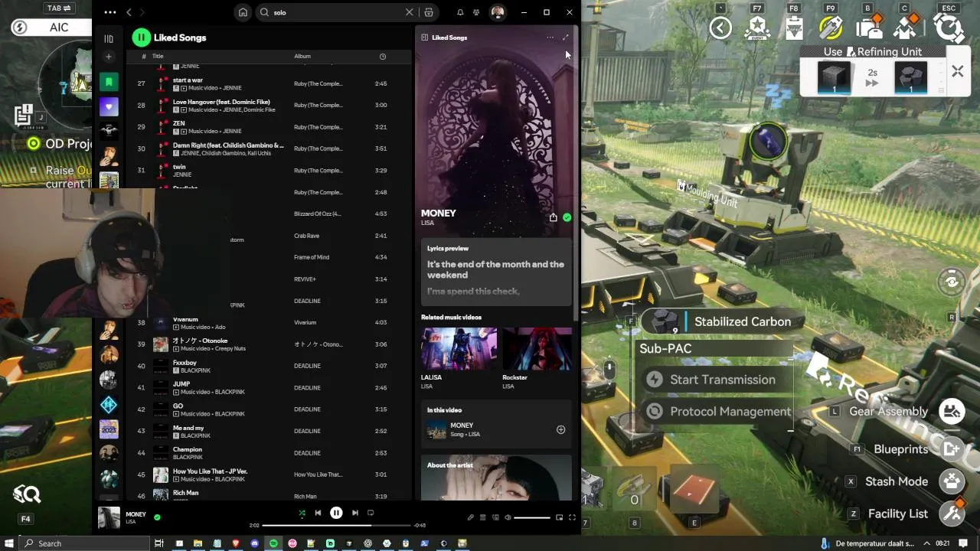Open Rockstar related music video thumbnail
Viewport: 980px width, 551px height.
[537, 349]
